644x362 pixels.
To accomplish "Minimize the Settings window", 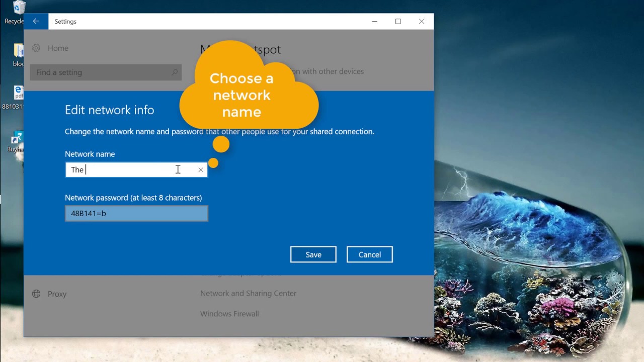I will tap(375, 21).
